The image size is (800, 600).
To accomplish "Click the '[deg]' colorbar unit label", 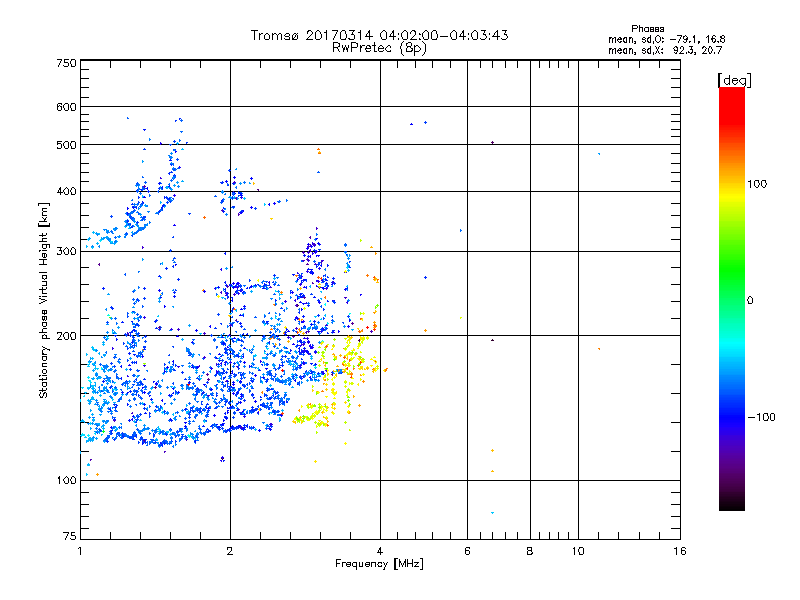I will tap(734, 80).
